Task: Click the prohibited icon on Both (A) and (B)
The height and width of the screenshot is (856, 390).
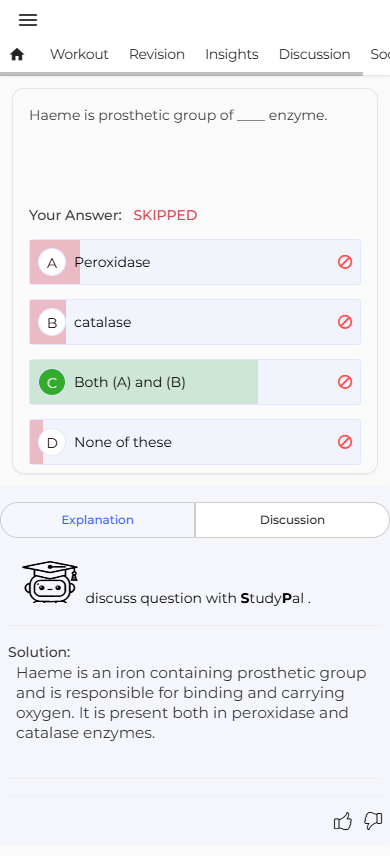Action: 345,382
